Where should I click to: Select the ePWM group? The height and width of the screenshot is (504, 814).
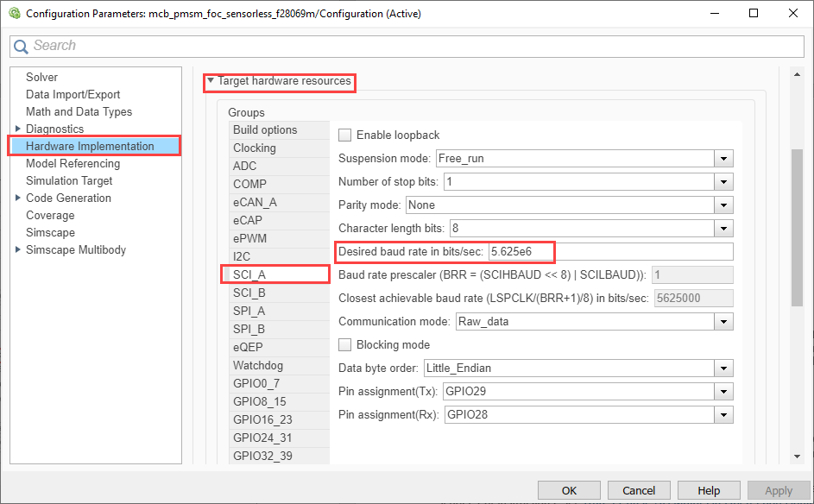[x=249, y=238]
